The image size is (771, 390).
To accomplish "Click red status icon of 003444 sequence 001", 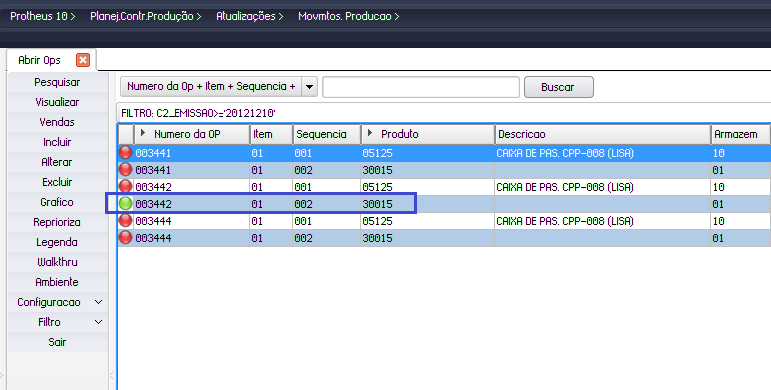I will click(126, 221).
